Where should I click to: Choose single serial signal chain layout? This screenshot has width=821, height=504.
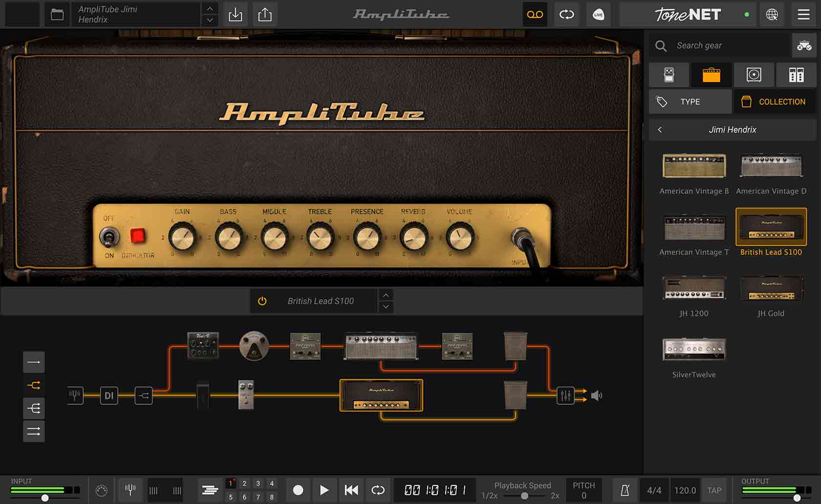pyautogui.click(x=34, y=362)
